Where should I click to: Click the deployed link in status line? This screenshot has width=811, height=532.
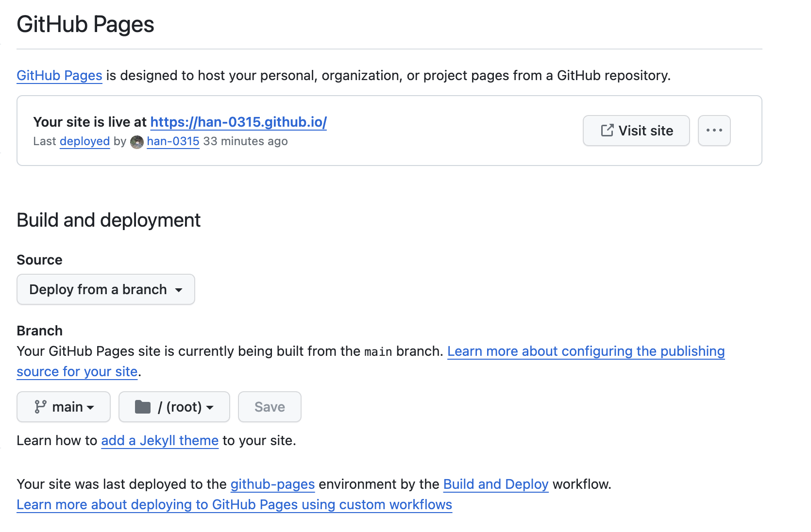pos(85,141)
